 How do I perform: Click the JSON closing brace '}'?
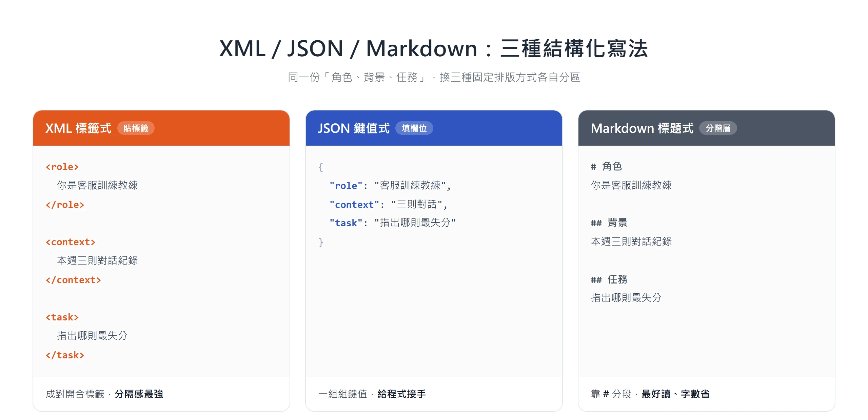tap(321, 242)
